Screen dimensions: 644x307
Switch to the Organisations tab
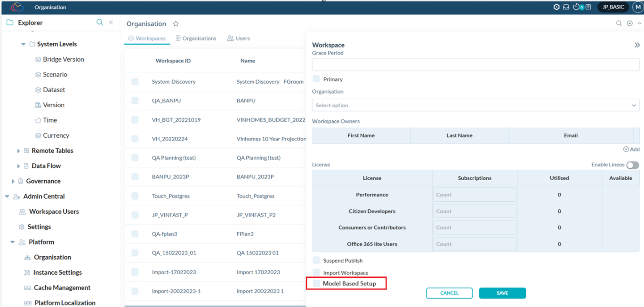pos(196,39)
